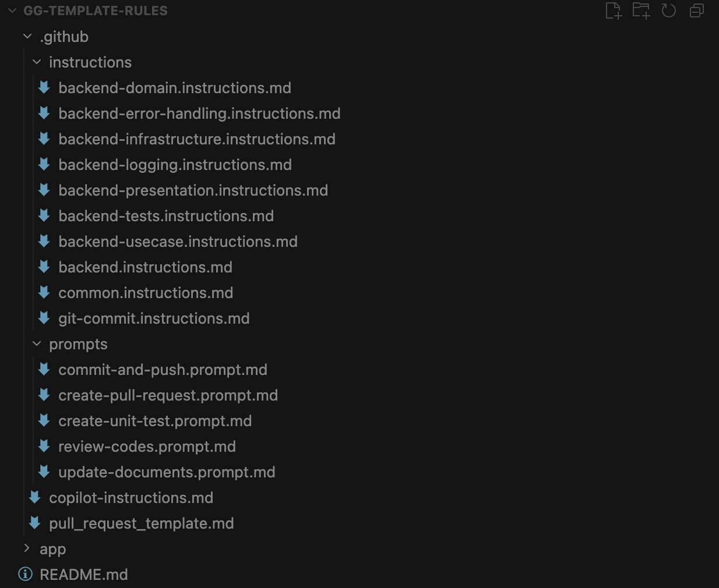Click the New Folder icon
Screen dimensions: 719x588
[x=641, y=10]
